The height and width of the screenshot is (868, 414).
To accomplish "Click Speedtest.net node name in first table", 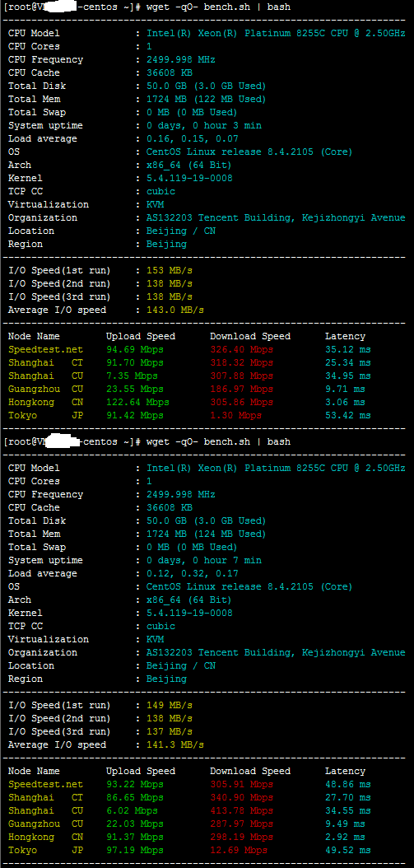I will coord(45,349).
